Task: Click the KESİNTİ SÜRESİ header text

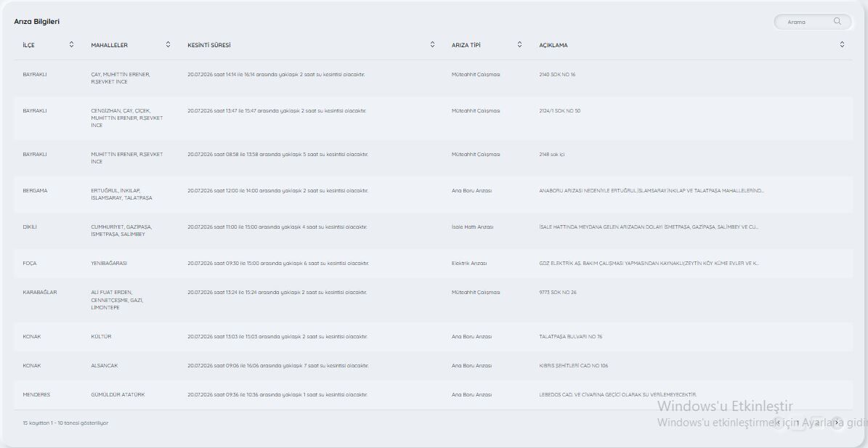Action: coord(208,45)
